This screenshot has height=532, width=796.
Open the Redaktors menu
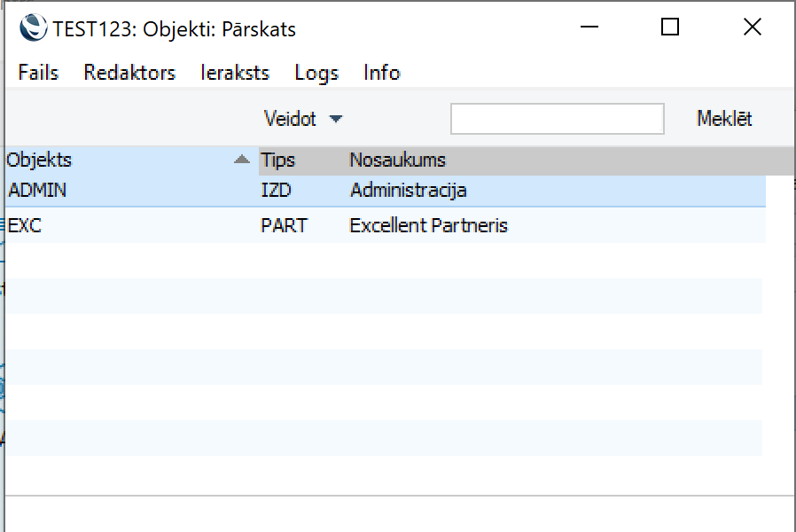(129, 73)
